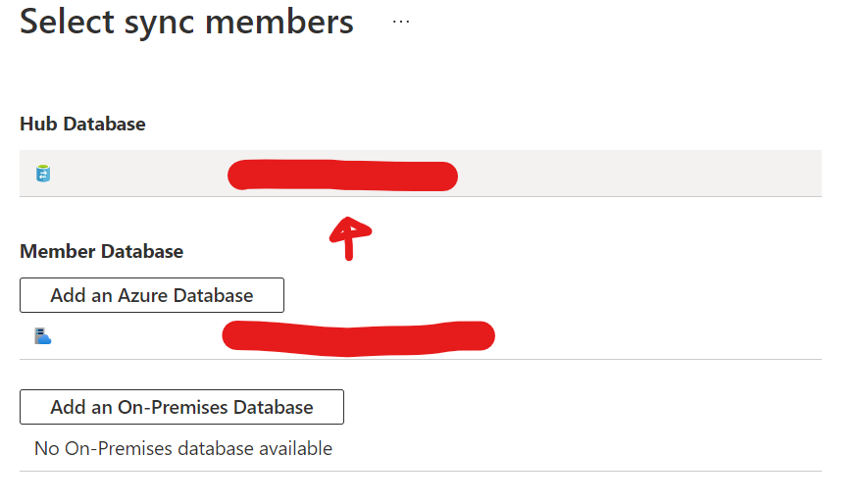Click Add an On-Premises Database button
The width and height of the screenshot is (863, 504).
click(x=181, y=407)
